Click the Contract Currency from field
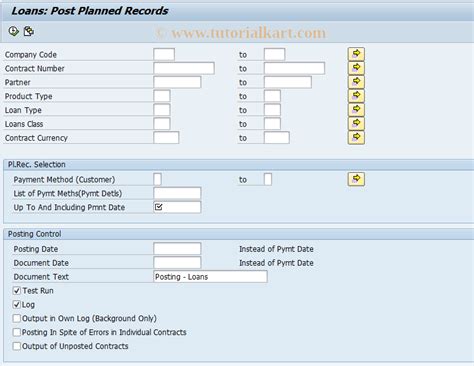 (166, 138)
